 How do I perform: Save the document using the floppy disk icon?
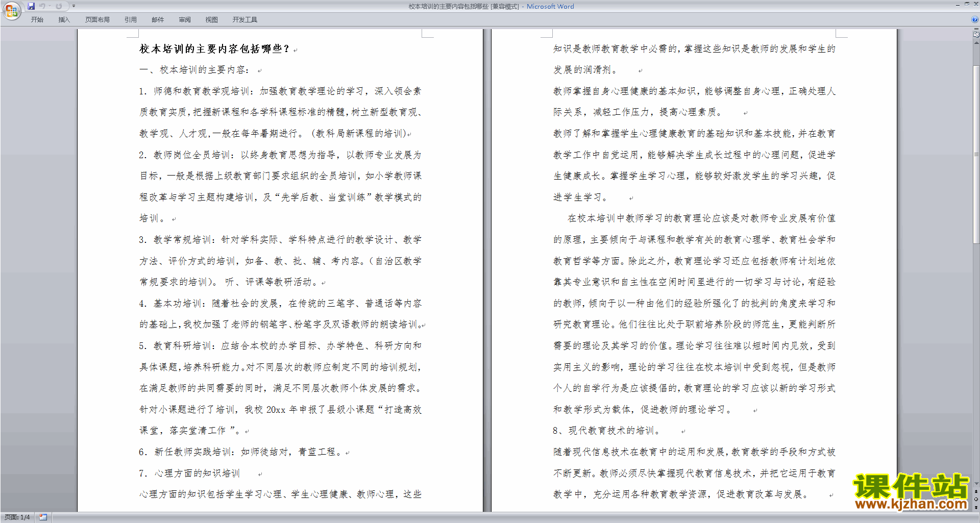pyautogui.click(x=31, y=6)
